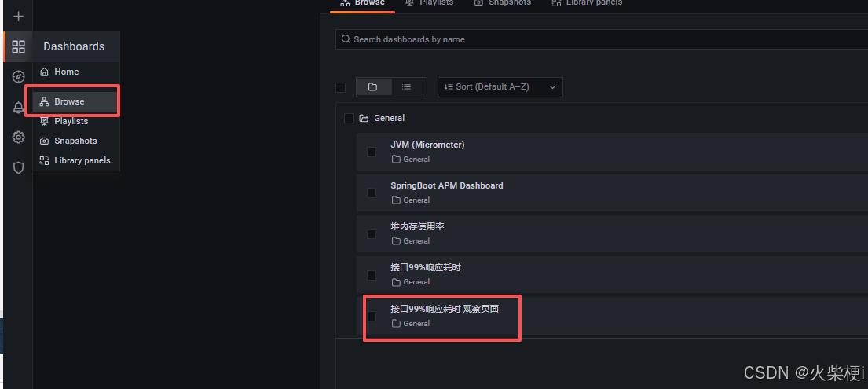Viewport: 868px width, 389px height.
Task: Open the 接口99%响应耗时 观察页面 dashboard
Action: [x=445, y=309]
